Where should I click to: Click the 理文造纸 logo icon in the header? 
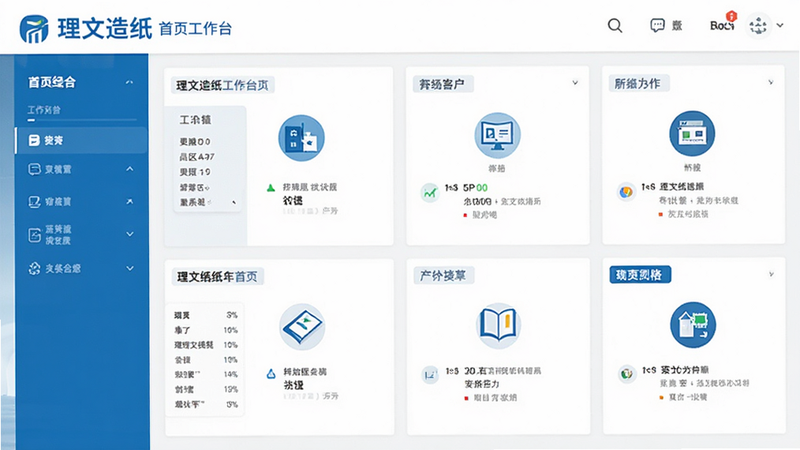point(34,29)
